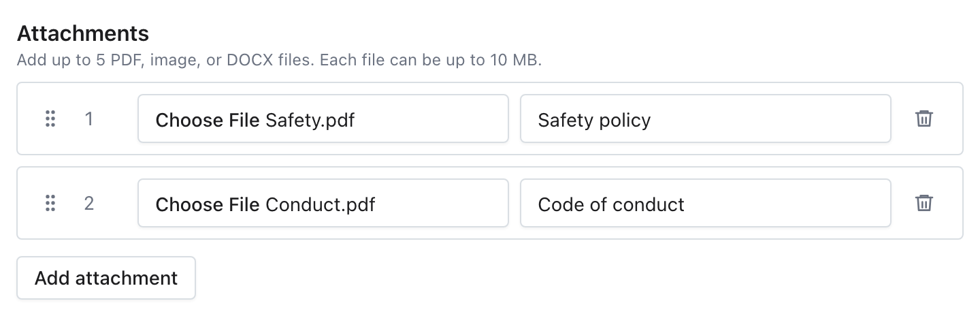Viewport: 980px width, 316px height.
Task: Click the file limits helper text
Action: point(279,60)
